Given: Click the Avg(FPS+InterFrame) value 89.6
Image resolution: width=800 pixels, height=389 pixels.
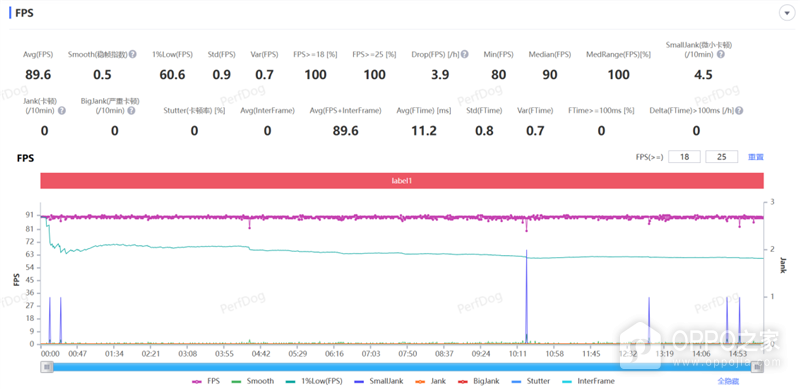Looking at the screenshot, I should pos(345,131).
